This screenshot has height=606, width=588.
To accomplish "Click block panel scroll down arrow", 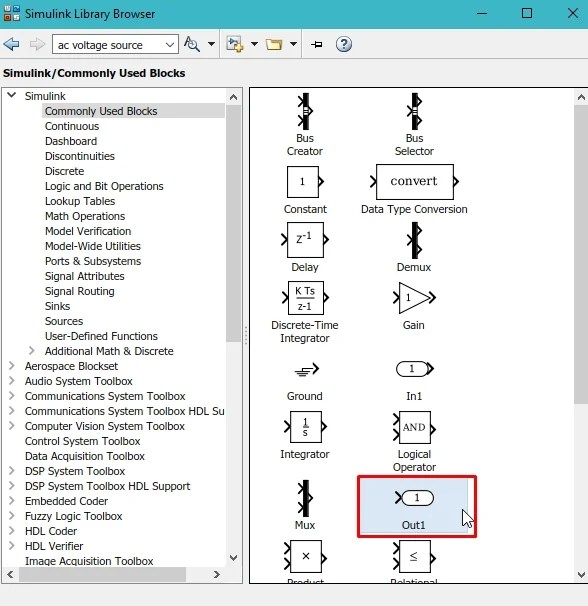I will coord(581,575).
